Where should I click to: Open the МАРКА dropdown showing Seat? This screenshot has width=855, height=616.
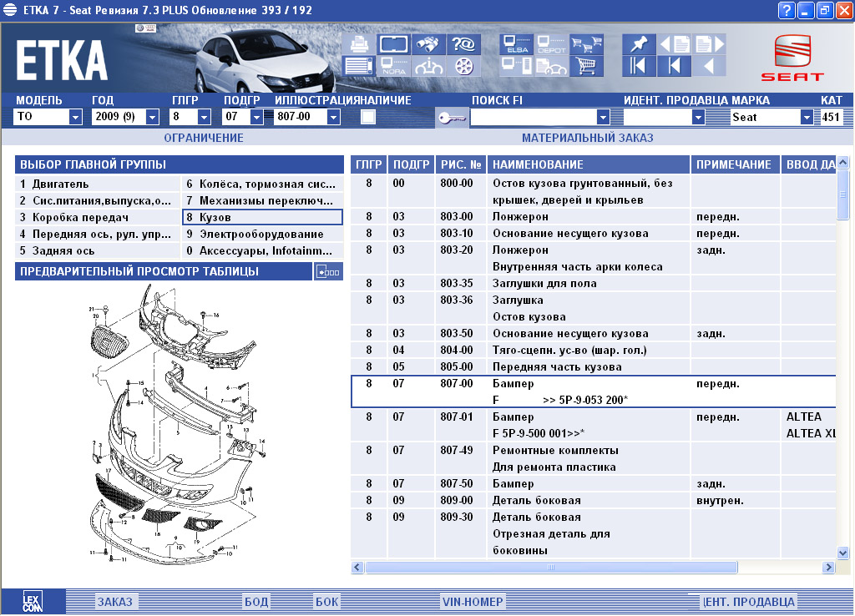[807, 117]
